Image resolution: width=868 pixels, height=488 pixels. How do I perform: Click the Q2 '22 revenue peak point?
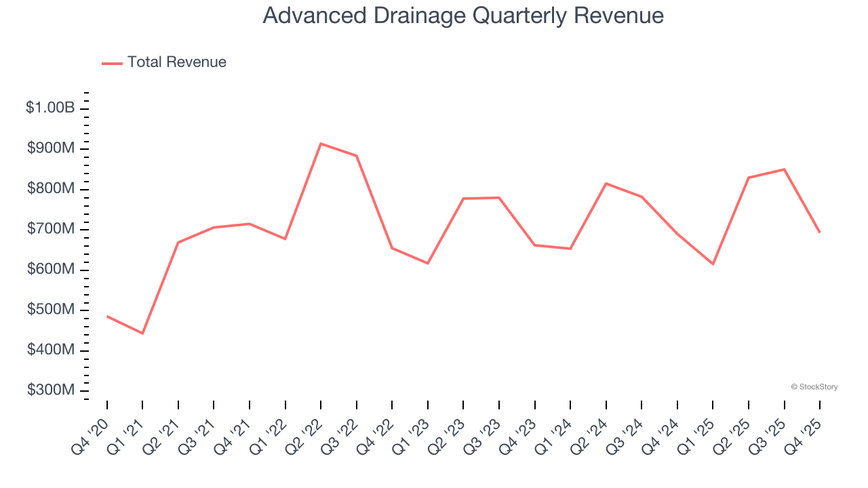pyautogui.click(x=321, y=144)
